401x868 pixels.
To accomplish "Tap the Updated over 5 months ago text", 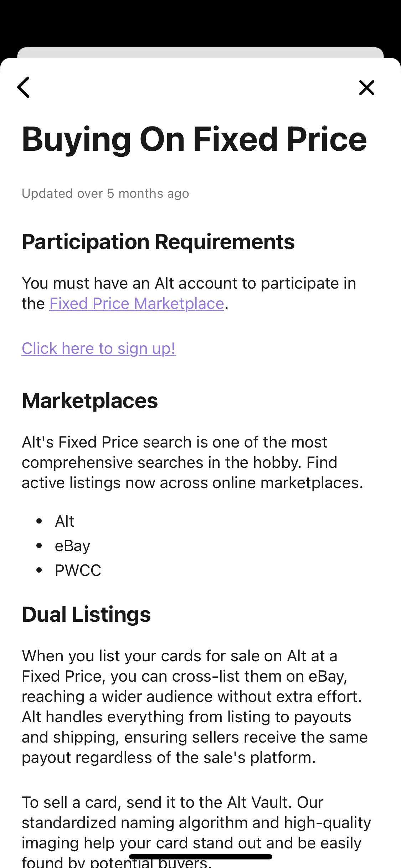I will 106,193.
